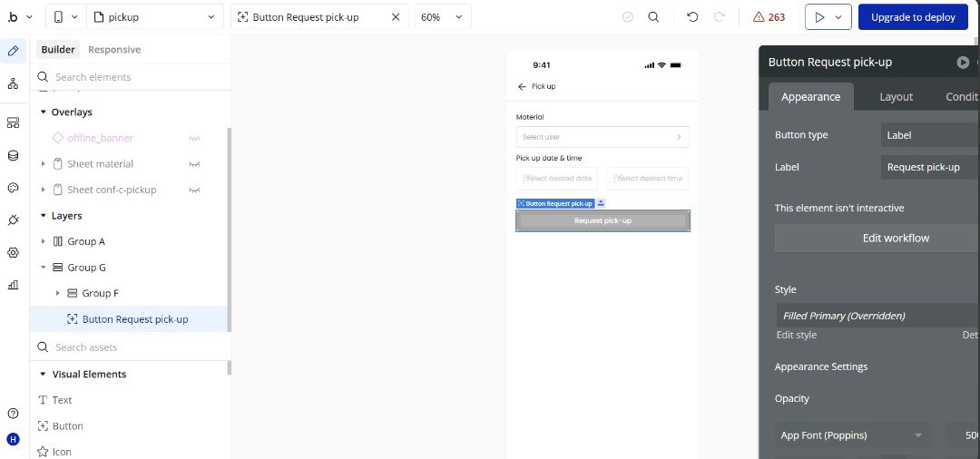Click the Search assets field
The height and width of the screenshot is (459, 980).
point(131,347)
